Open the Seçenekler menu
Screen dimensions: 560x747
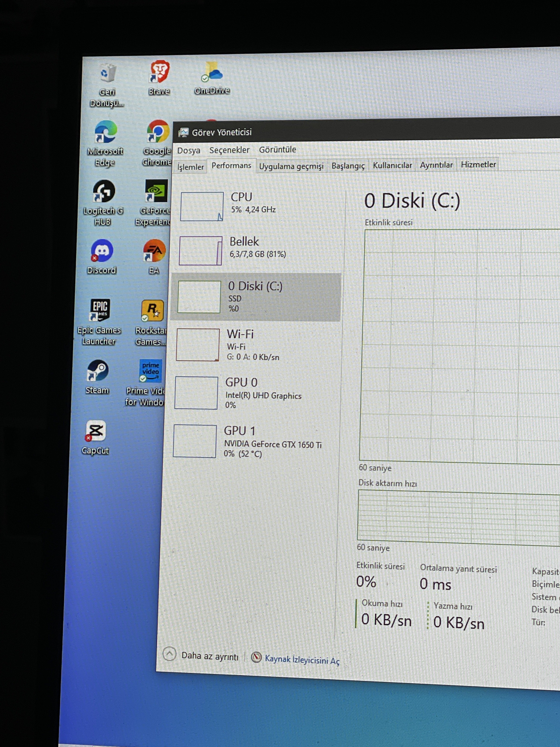229,150
